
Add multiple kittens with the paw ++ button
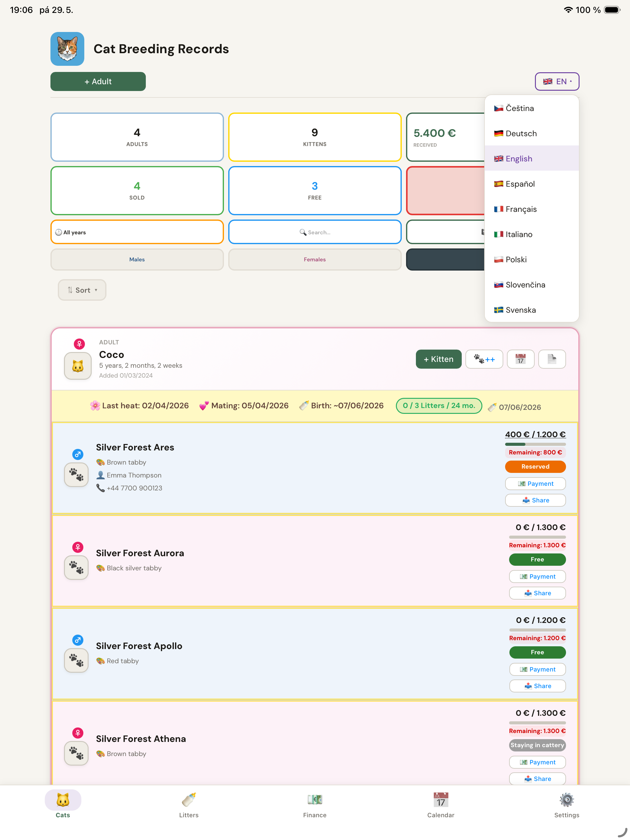pyautogui.click(x=484, y=359)
